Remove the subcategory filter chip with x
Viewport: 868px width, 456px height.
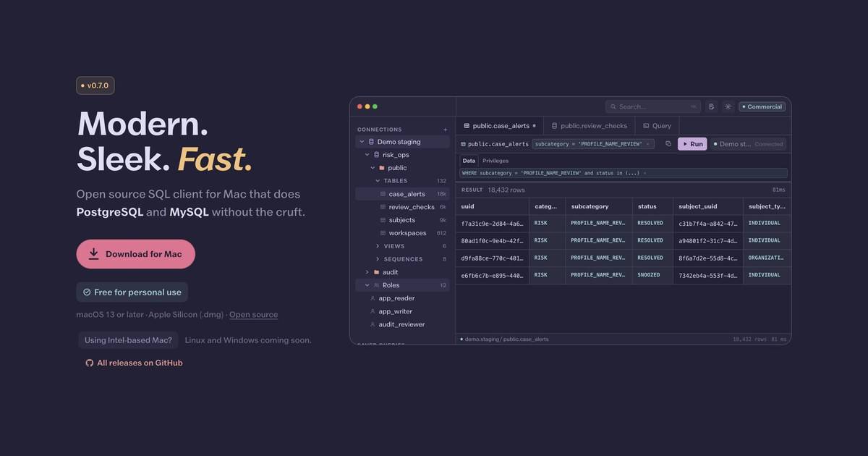[x=647, y=144]
